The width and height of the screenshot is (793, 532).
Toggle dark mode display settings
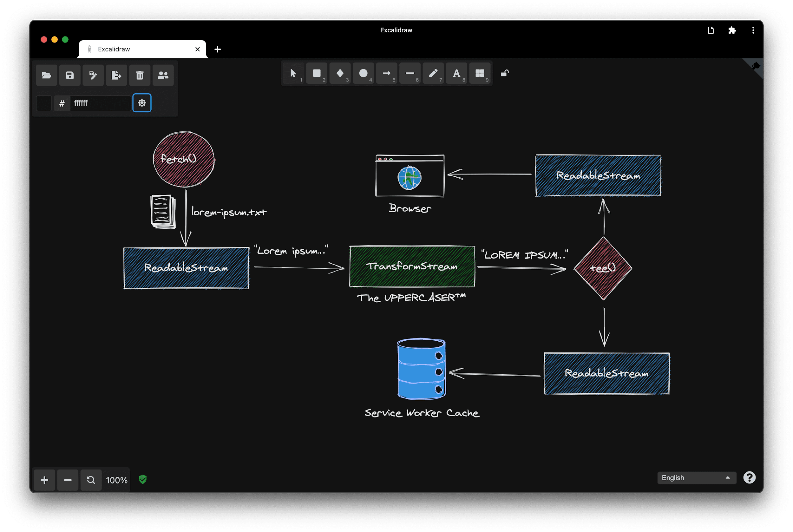tap(142, 102)
